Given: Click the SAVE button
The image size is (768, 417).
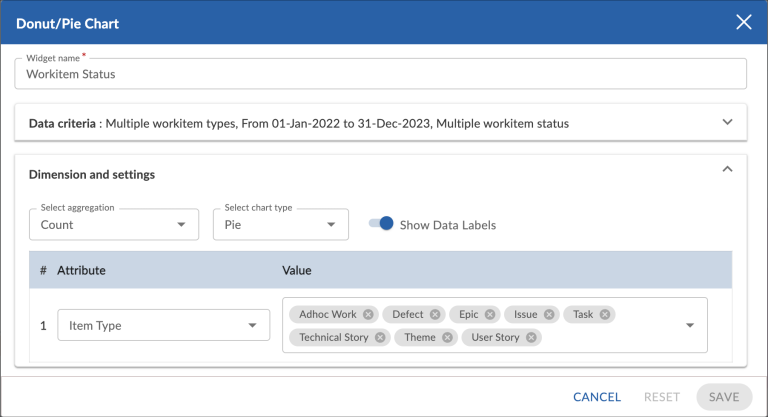Looking at the screenshot, I should pyautogui.click(x=724, y=397).
